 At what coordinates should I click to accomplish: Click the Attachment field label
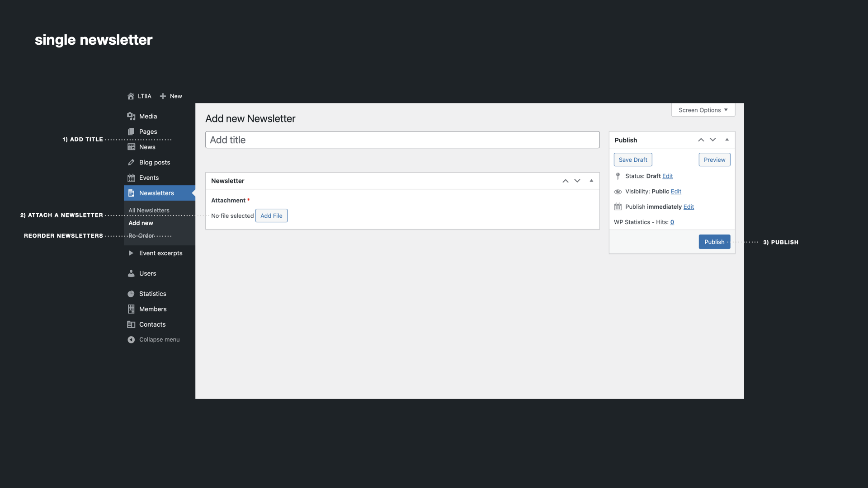pyautogui.click(x=228, y=201)
